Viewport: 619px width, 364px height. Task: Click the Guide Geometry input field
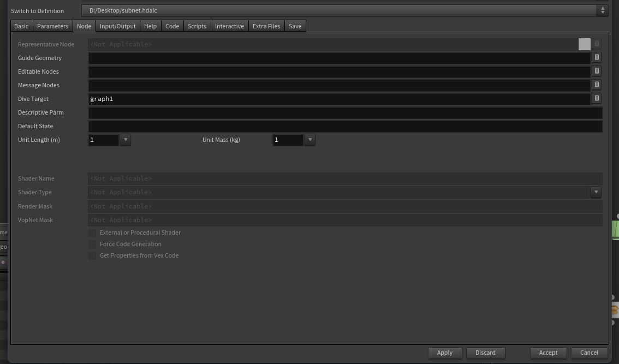point(339,58)
